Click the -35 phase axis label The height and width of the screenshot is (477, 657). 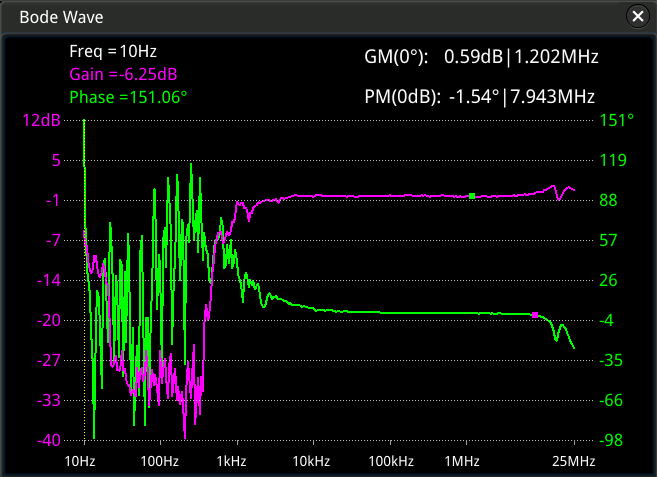coord(611,360)
